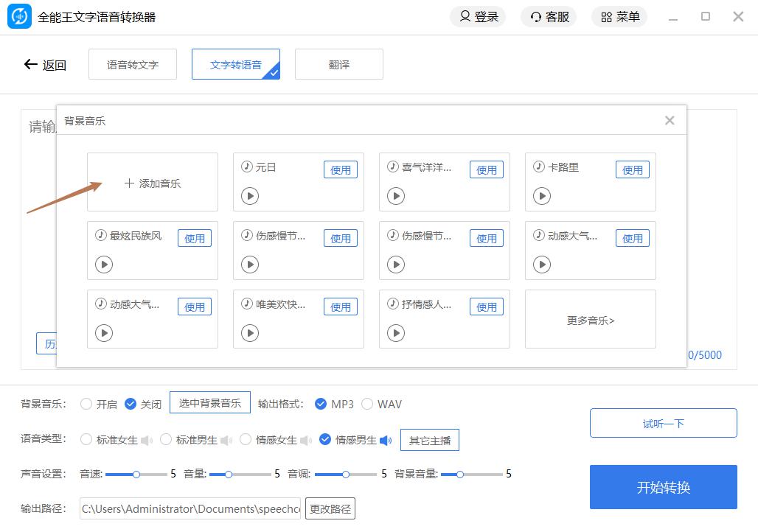Open the 菜单 grid menu
The image size is (758, 532).
[x=607, y=17]
